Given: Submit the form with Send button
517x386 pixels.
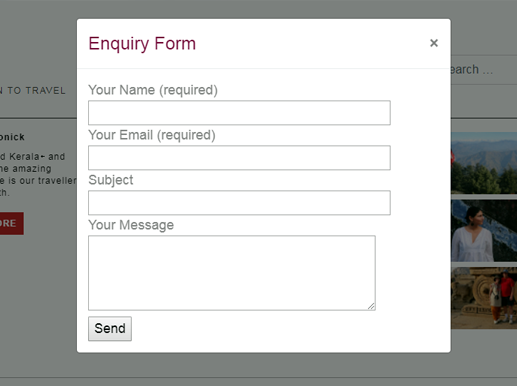Looking at the screenshot, I should point(110,329).
